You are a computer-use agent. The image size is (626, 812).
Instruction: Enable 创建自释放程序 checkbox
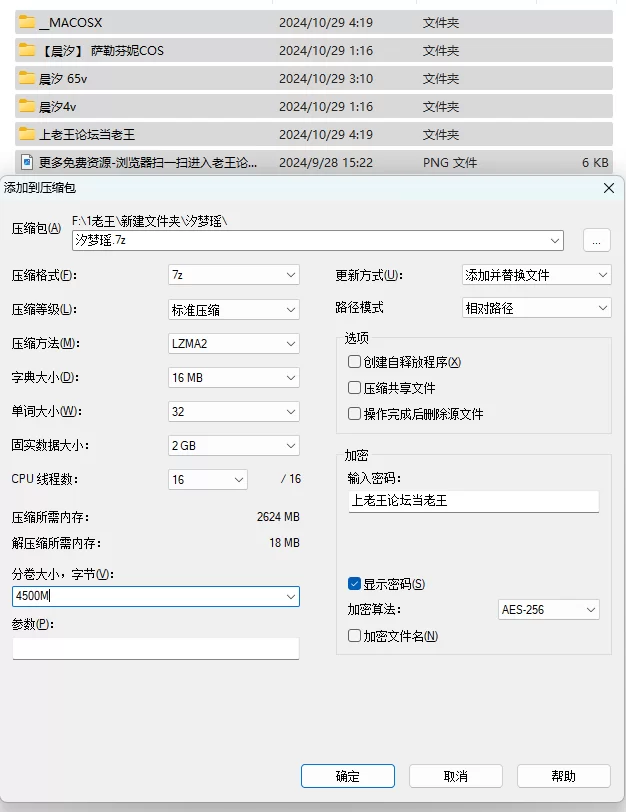[354, 362]
